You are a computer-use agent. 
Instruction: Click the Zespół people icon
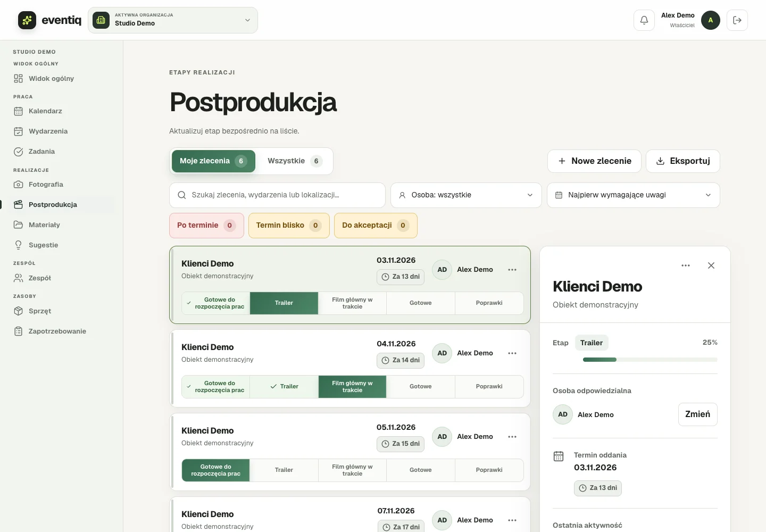18,278
